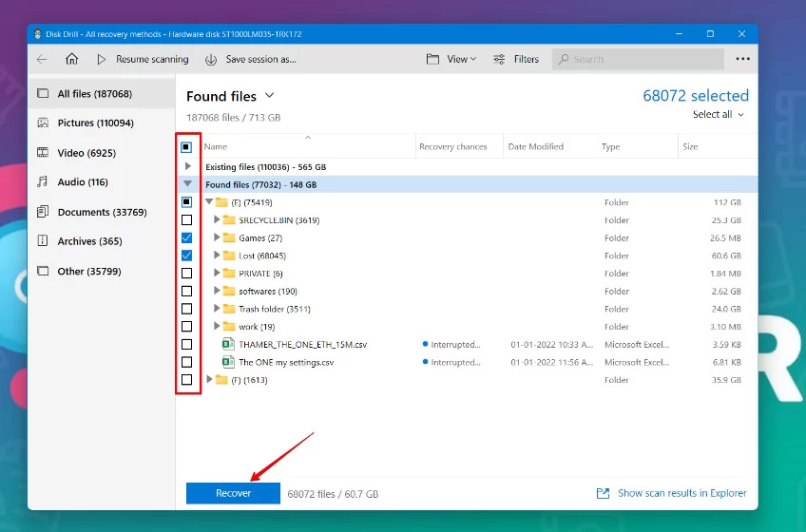The height and width of the screenshot is (532, 806).
Task: Click the Lost folder icon
Action: [229, 256]
